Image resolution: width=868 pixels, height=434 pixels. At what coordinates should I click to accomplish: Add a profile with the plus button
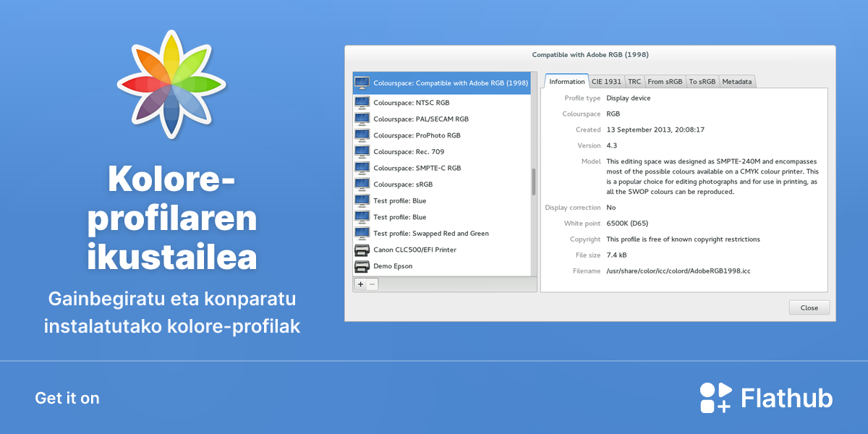361,284
